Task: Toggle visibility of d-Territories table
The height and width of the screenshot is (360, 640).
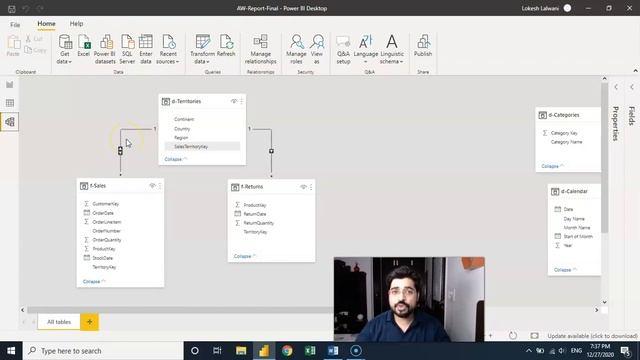Action: [x=234, y=101]
